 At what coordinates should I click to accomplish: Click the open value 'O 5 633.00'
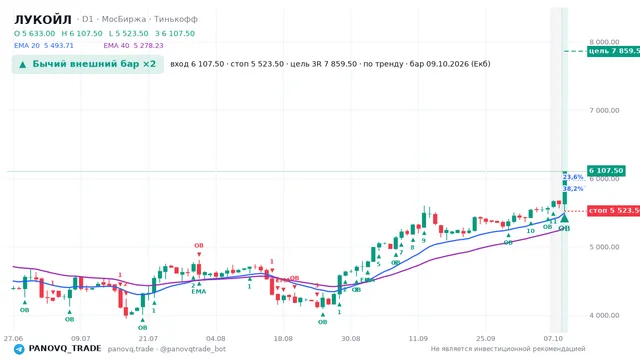35,33
